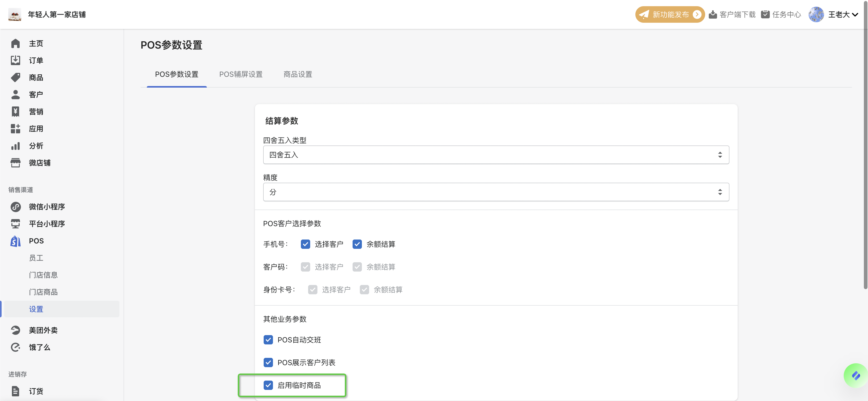Switch to the POS辅屏设置 tab
Image resolution: width=868 pixels, height=401 pixels.
[241, 74]
